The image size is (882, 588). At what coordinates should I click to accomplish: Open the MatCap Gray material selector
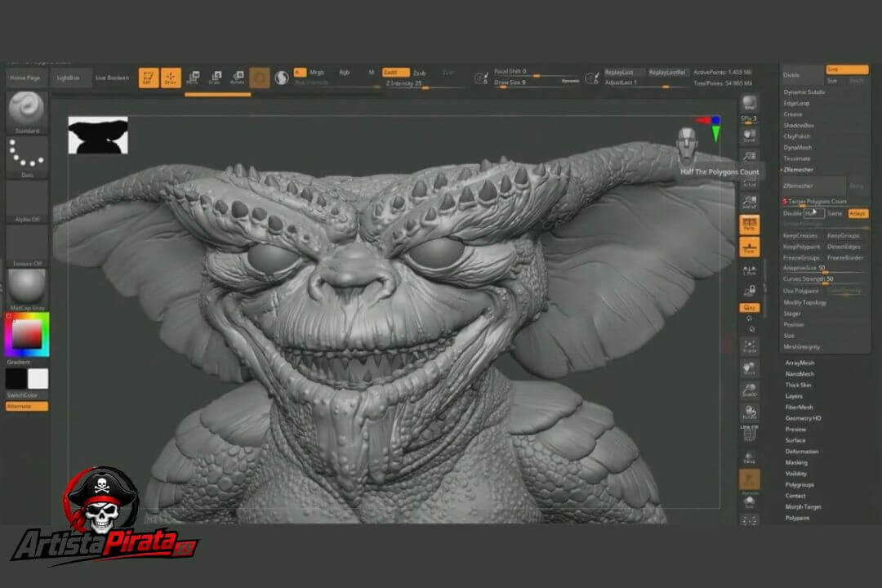(26, 290)
